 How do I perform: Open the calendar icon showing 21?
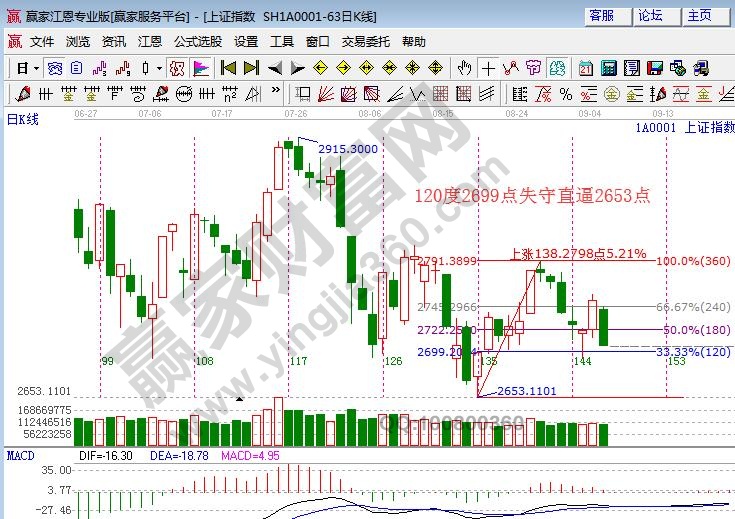[586, 68]
